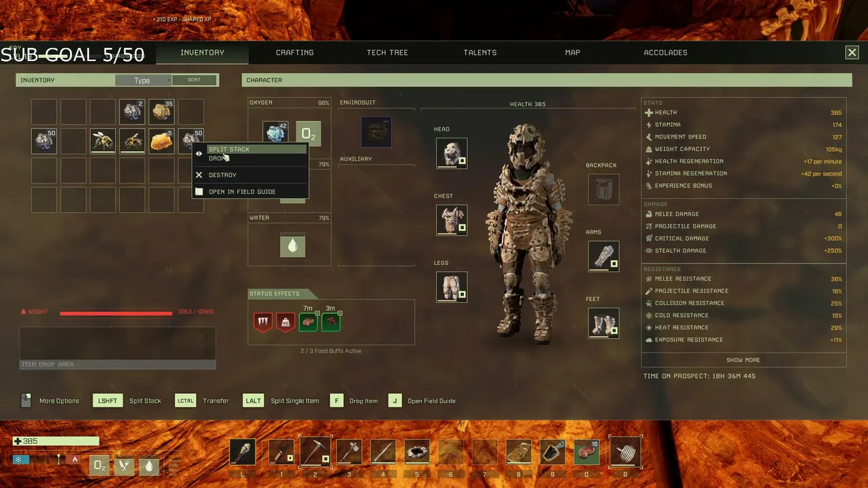Click the O2 oxygen slot icon
This screenshot has height=488, width=868.
click(308, 134)
